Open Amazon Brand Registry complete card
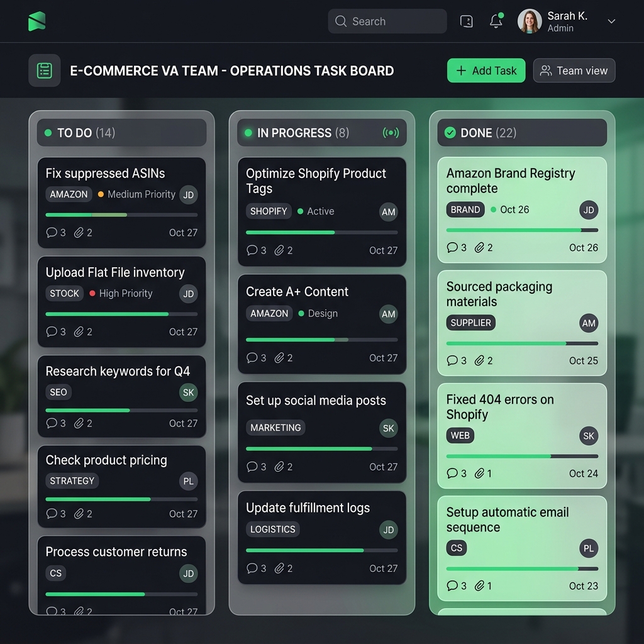Screen dimensions: 644x644 coord(522,210)
